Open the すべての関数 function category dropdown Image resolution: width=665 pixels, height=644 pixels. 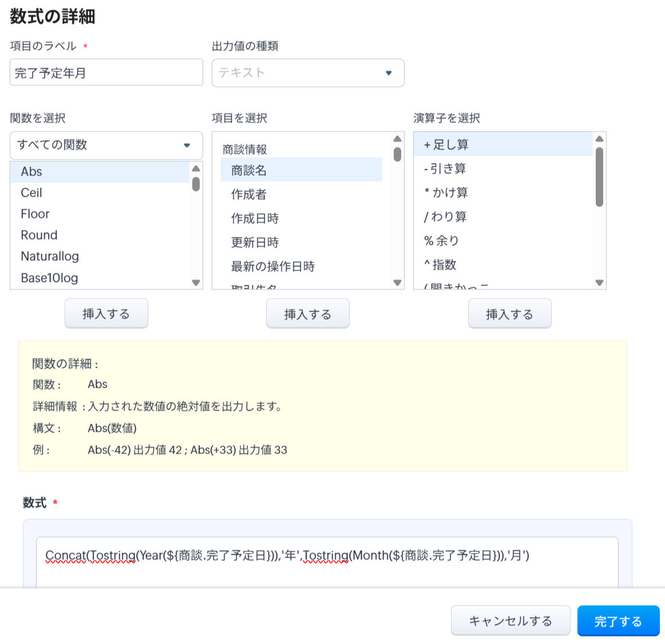[106, 145]
